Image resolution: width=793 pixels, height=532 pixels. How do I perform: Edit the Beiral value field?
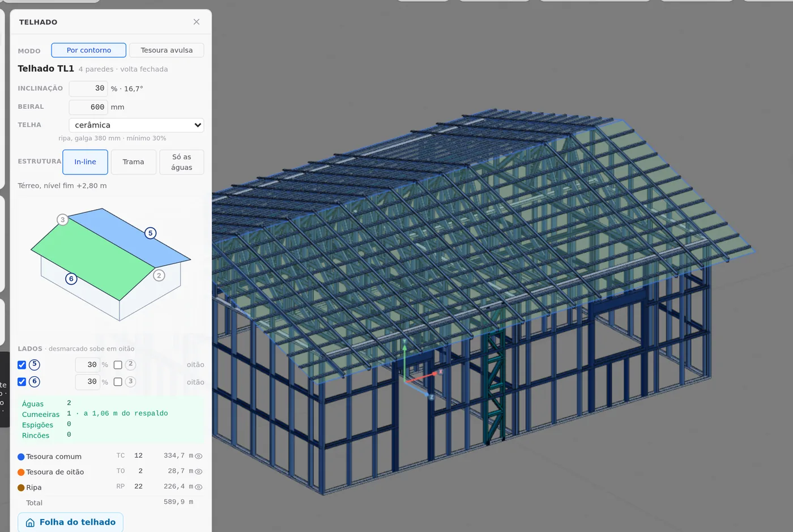tap(88, 107)
